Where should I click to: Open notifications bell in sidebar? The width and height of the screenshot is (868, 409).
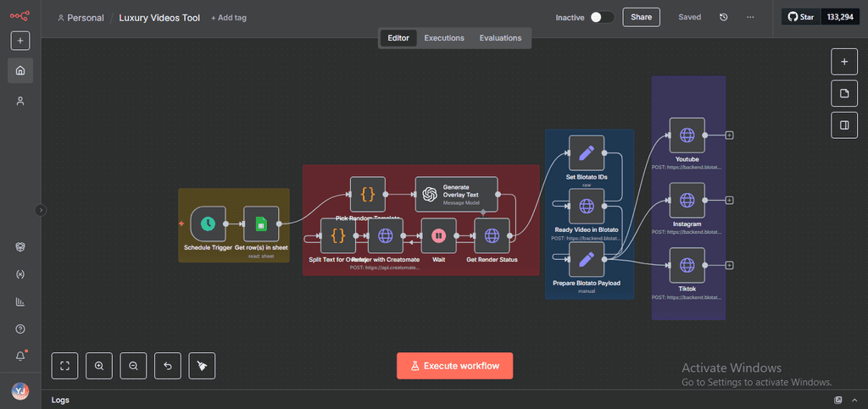[x=20, y=356]
